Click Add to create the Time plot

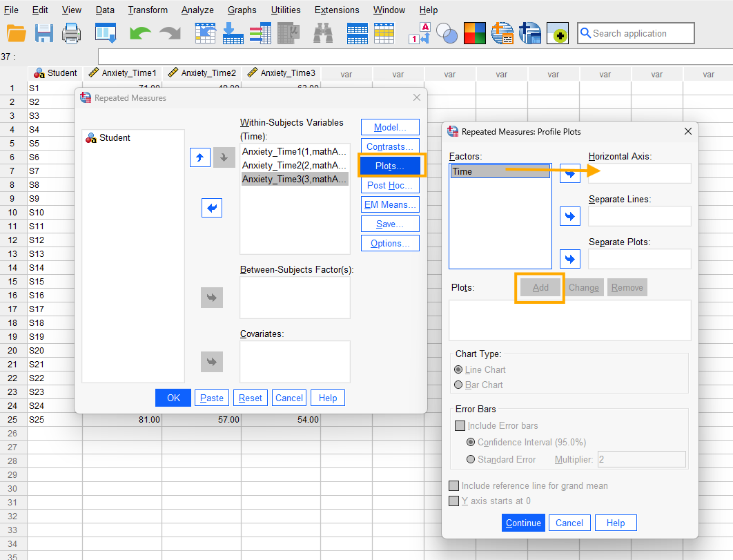click(x=541, y=287)
